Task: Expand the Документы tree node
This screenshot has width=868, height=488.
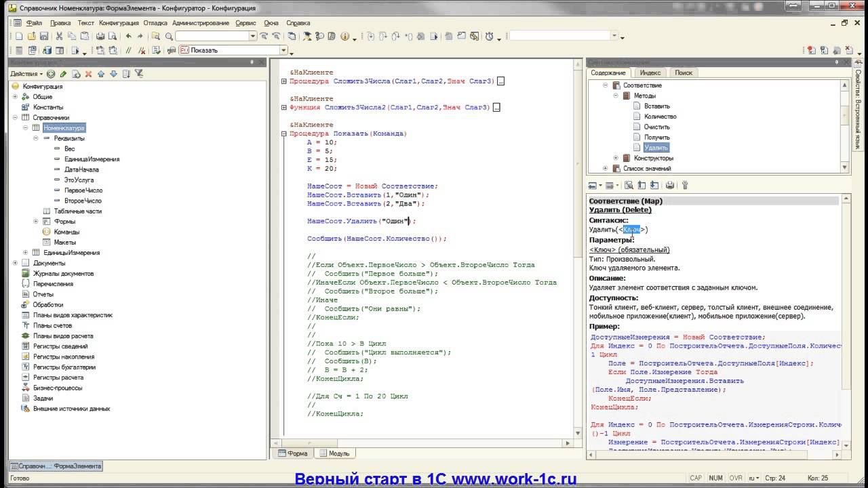Action: tap(15, 263)
